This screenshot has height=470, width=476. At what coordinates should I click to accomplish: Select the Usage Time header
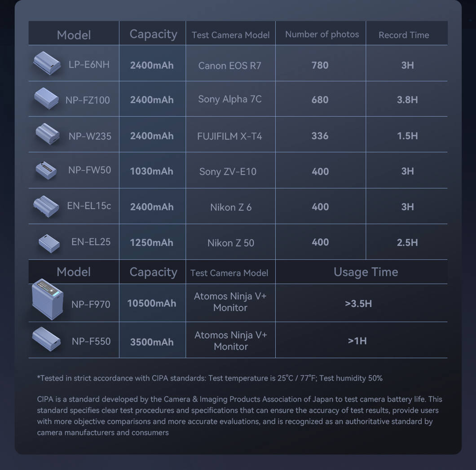pyautogui.click(x=366, y=272)
